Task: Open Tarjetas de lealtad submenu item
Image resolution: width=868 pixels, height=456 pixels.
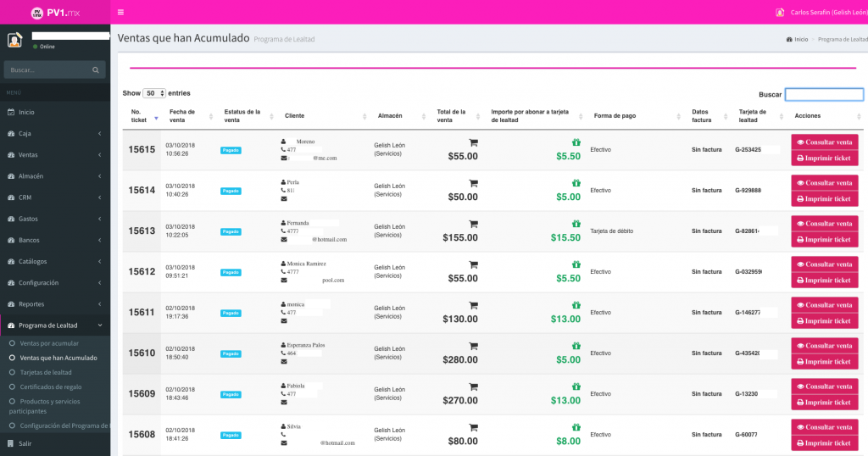Action: 46,372
